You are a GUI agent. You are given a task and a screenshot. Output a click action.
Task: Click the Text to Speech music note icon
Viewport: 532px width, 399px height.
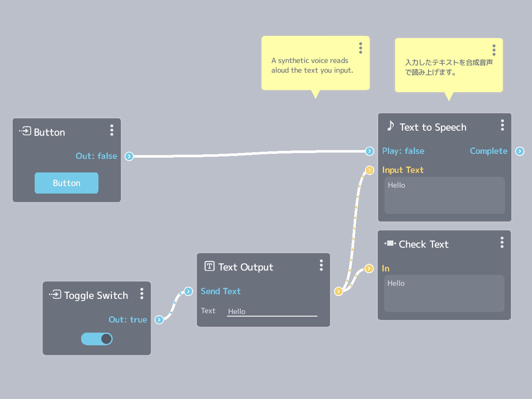tap(390, 126)
